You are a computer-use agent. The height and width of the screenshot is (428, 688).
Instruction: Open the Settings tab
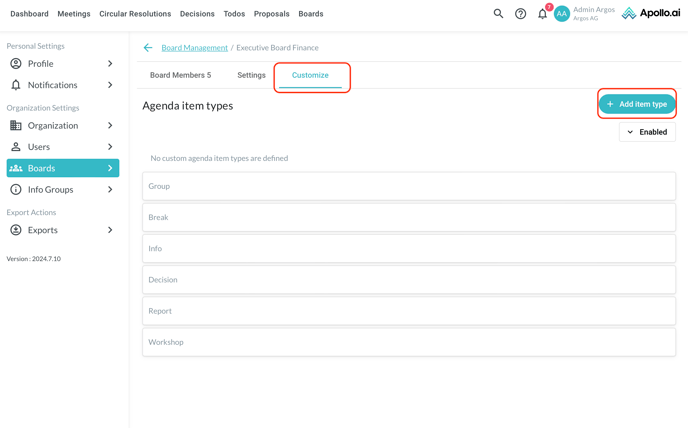[x=251, y=75]
